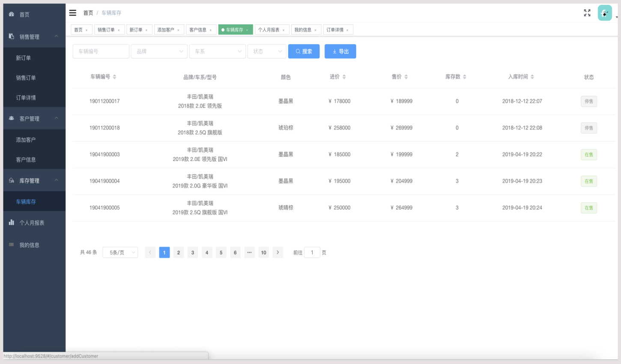Screen dimensions: 621x364
Task: Click the 客户管理 people icon
Action: coord(12,118)
